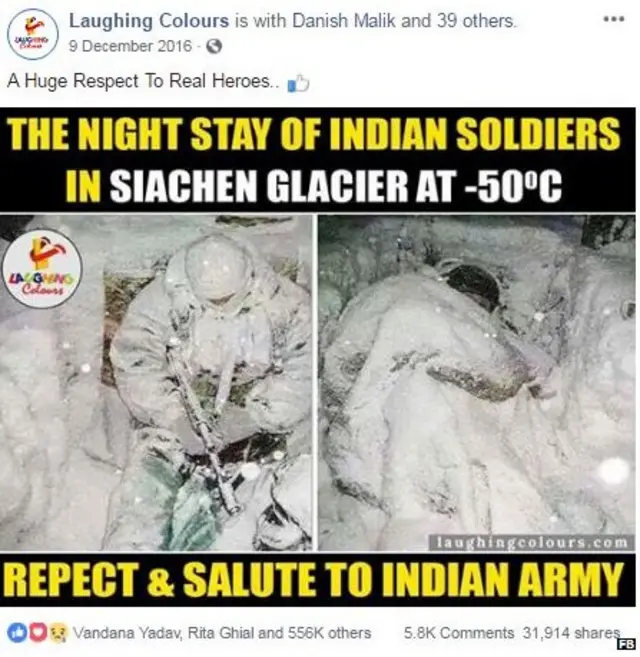The image size is (640, 657).
Task: Open the three-dot post options menu
Action: click(x=614, y=19)
